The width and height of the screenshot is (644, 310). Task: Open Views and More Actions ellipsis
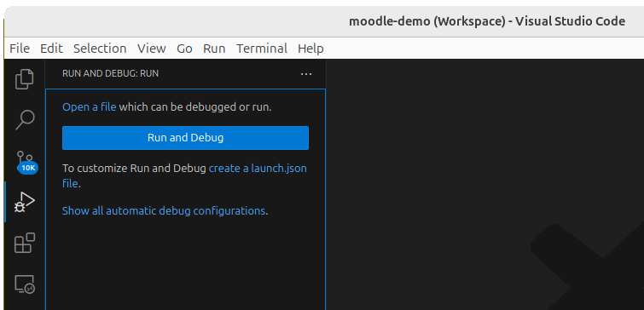306,74
